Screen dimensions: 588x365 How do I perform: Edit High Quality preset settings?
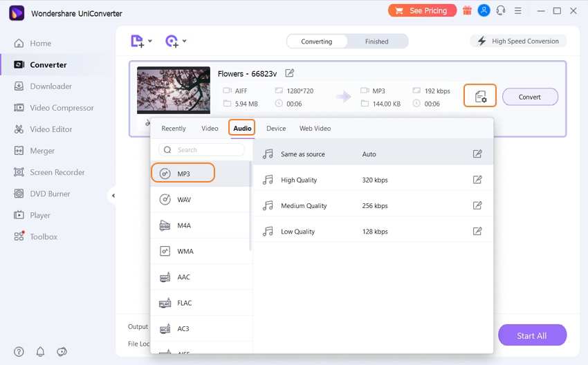477,180
